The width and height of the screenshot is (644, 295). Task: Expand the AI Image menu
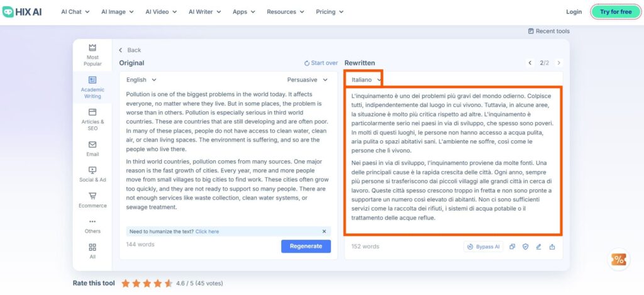(118, 11)
